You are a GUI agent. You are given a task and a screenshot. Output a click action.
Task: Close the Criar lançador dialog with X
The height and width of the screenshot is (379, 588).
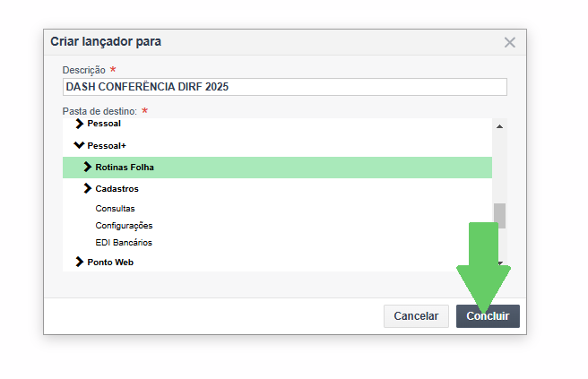[509, 42]
